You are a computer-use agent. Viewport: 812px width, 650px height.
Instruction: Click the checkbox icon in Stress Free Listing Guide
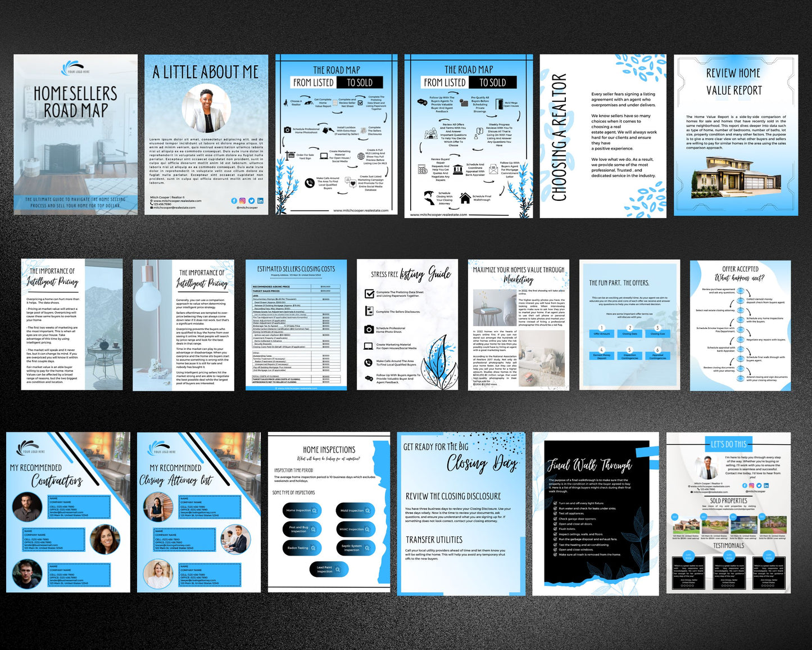[x=369, y=294]
